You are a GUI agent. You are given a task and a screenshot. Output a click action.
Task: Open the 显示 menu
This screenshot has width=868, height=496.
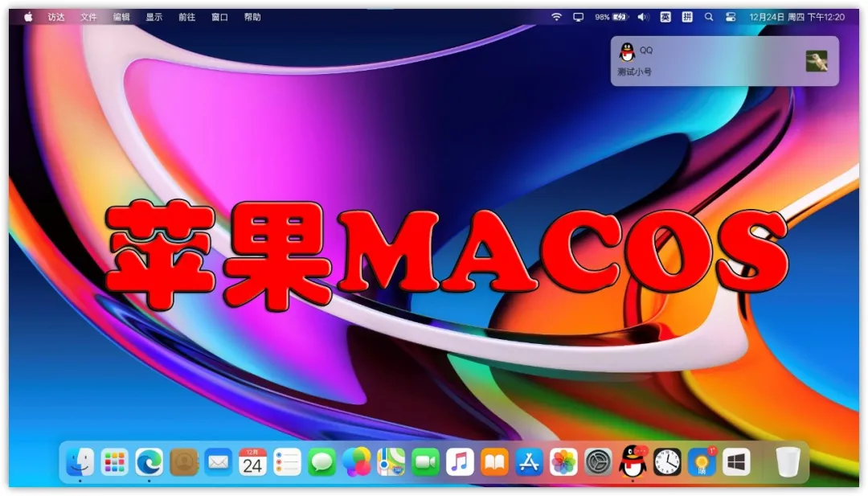tap(154, 17)
